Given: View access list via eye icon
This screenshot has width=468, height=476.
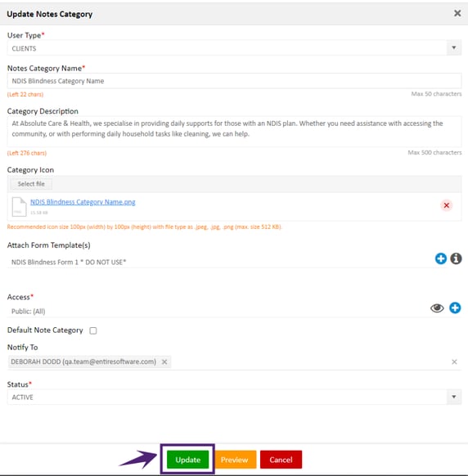Looking at the screenshot, I should click(437, 308).
